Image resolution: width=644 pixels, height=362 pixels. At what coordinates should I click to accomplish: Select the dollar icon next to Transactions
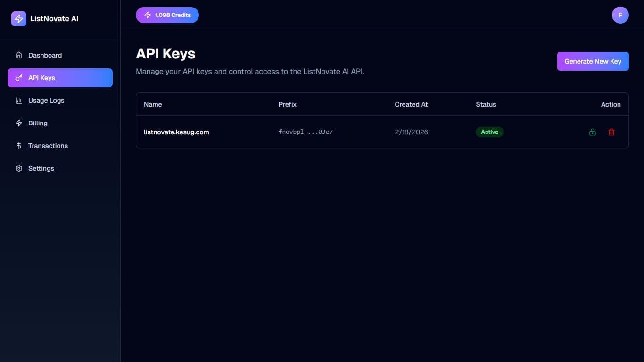[19, 146]
